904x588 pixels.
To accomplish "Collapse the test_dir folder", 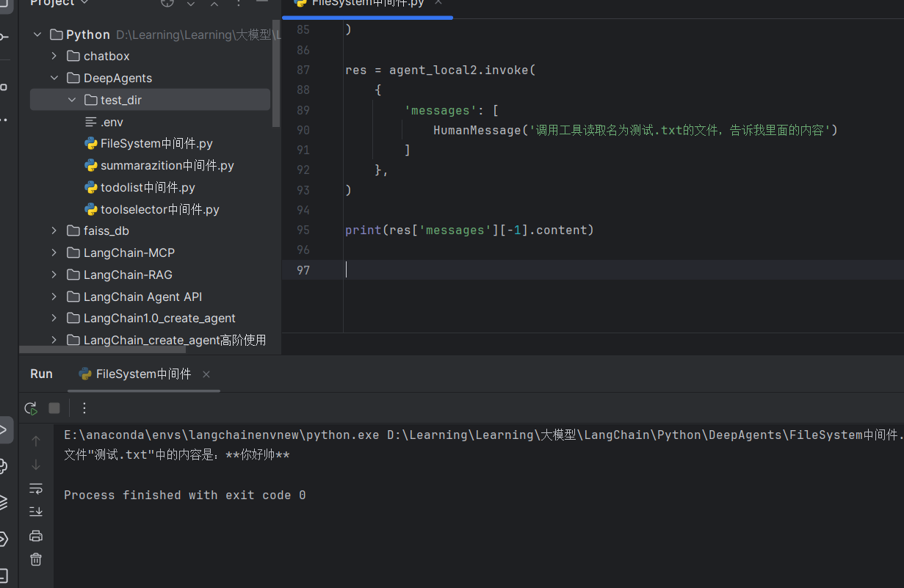I will point(71,100).
